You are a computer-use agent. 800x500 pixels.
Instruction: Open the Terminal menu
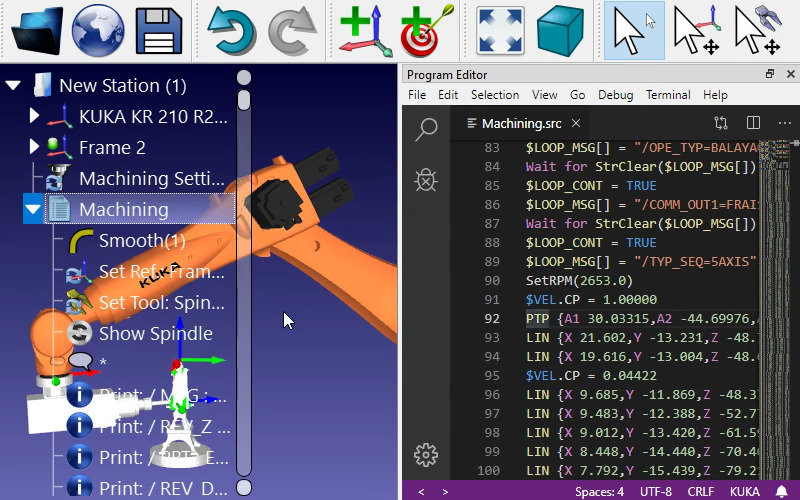[x=668, y=95]
